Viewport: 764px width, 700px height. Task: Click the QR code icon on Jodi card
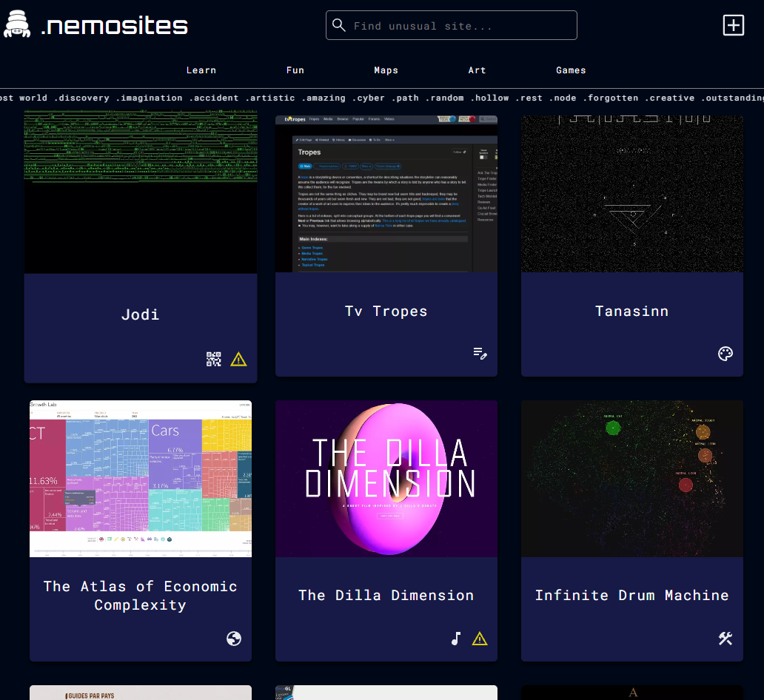(214, 360)
